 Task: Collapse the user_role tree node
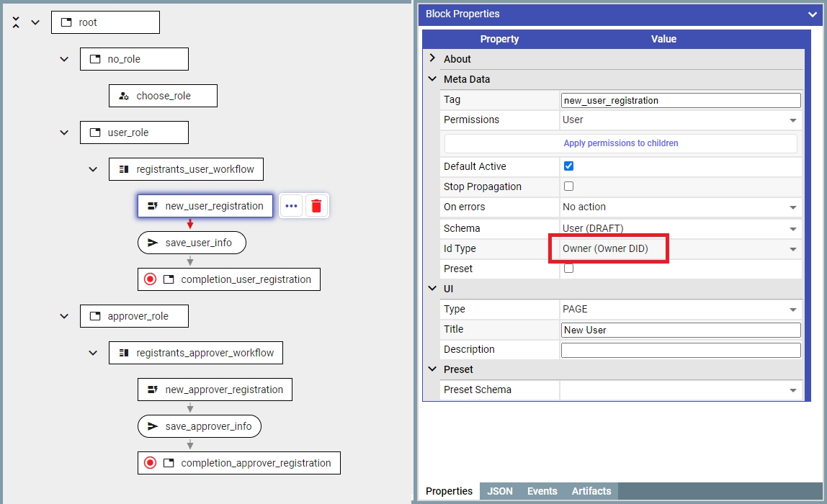(x=64, y=132)
